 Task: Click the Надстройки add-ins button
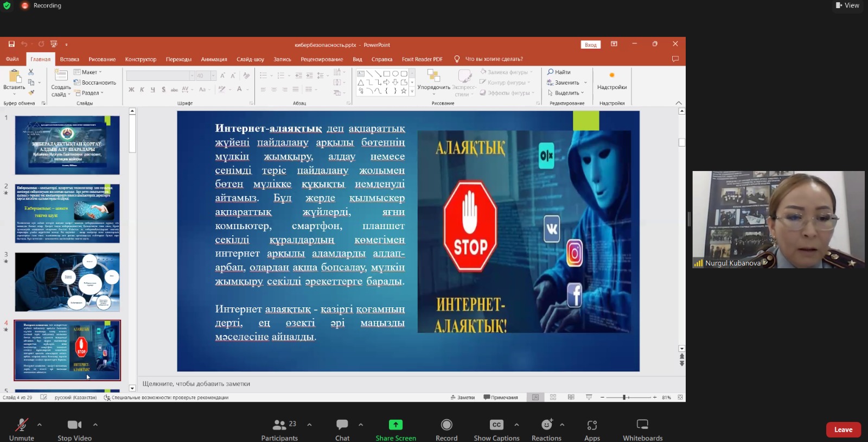[x=612, y=81]
